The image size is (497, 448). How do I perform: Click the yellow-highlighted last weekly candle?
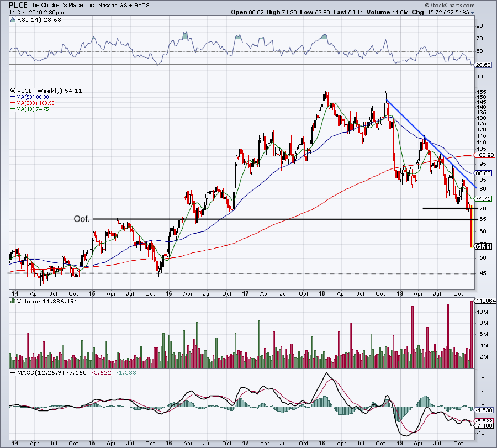(472, 226)
